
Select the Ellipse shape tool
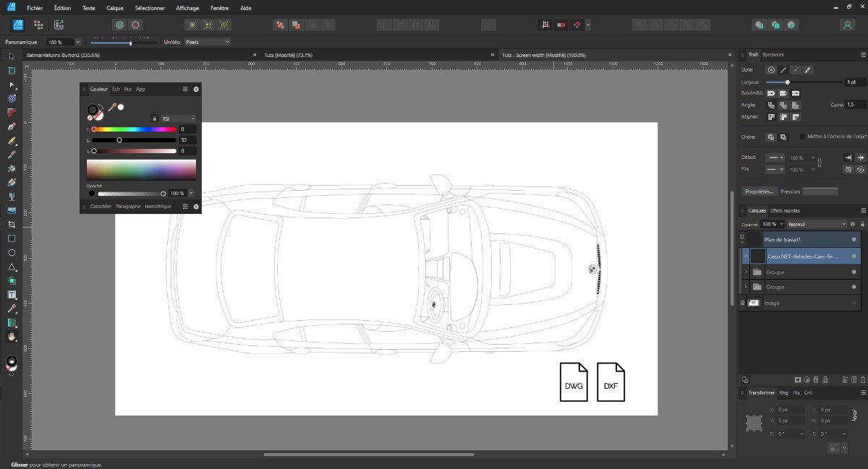point(12,253)
